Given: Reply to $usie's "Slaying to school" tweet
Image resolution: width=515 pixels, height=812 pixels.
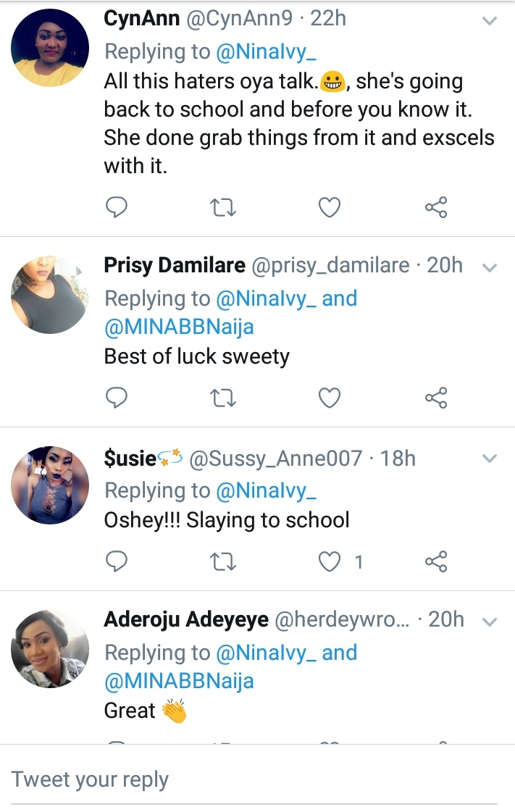Looking at the screenshot, I should (117, 561).
